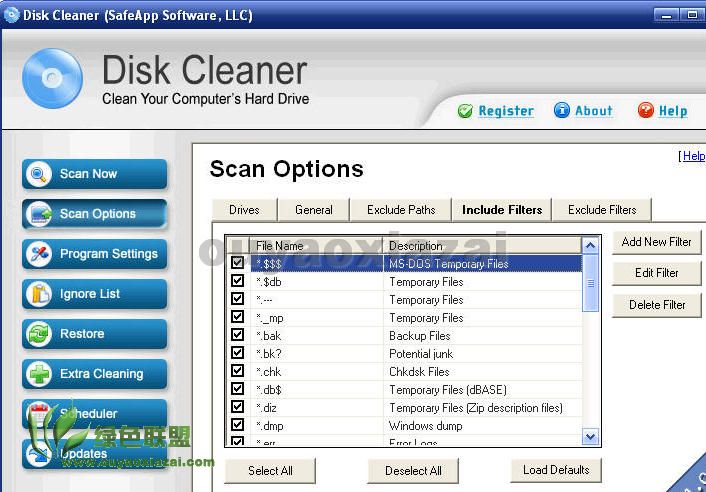
Task: Switch to the Drives tab
Action: pyautogui.click(x=244, y=210)
